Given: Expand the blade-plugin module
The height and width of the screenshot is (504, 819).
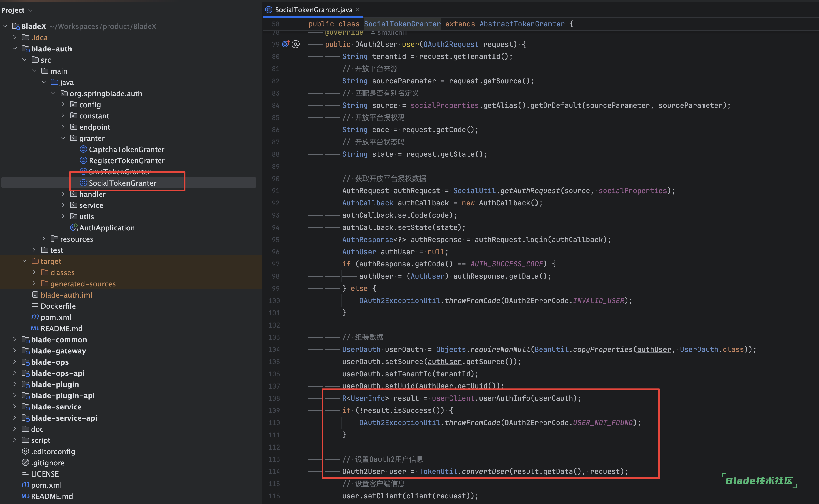Looking at the screenshot, I should click(15, 384).
